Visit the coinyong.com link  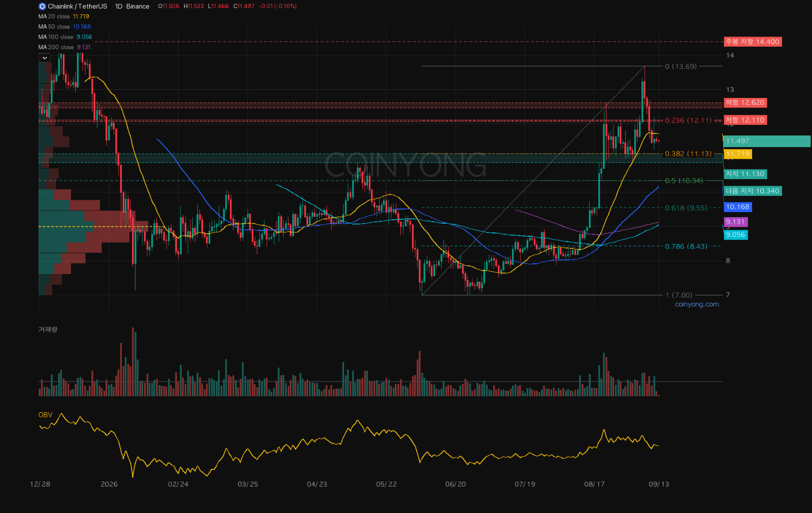(x=697, y=304)
